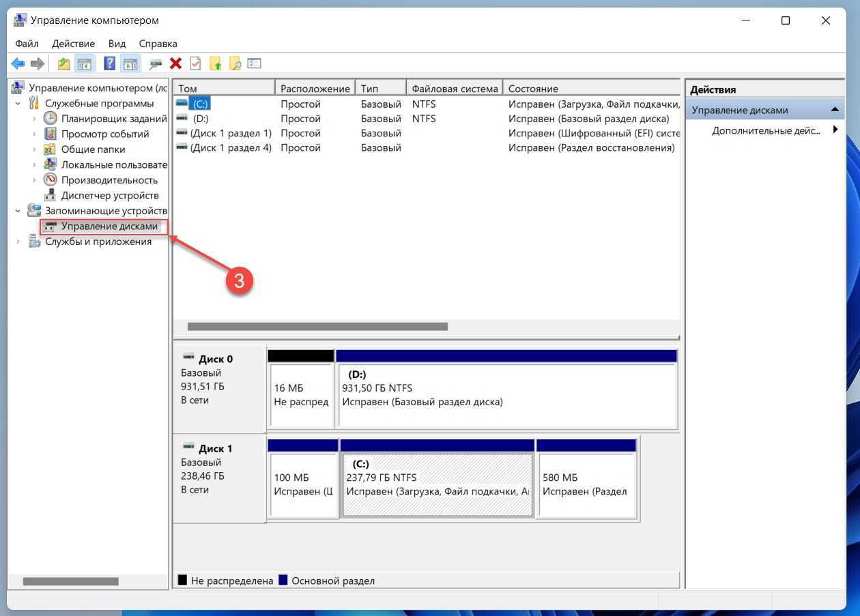
Task: Click the Служебные программы tools icon
Action: click(x=34, y=103)
